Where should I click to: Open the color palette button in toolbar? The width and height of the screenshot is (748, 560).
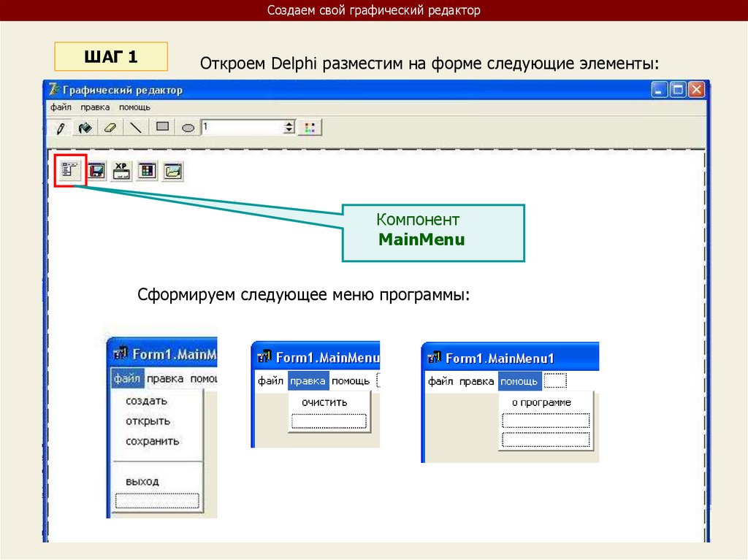(310, 127)
